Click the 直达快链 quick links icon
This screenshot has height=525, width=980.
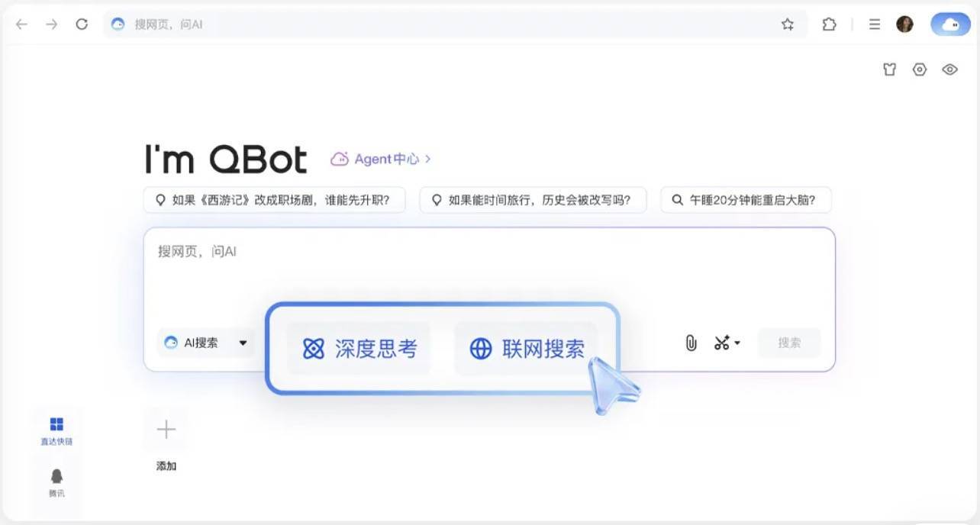[x=56, y=424]
